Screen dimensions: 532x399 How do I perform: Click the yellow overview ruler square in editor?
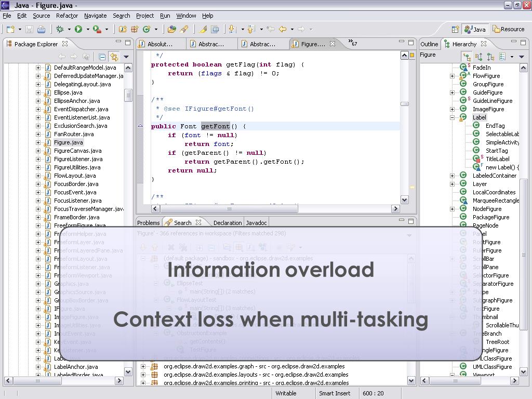(412, 55)
